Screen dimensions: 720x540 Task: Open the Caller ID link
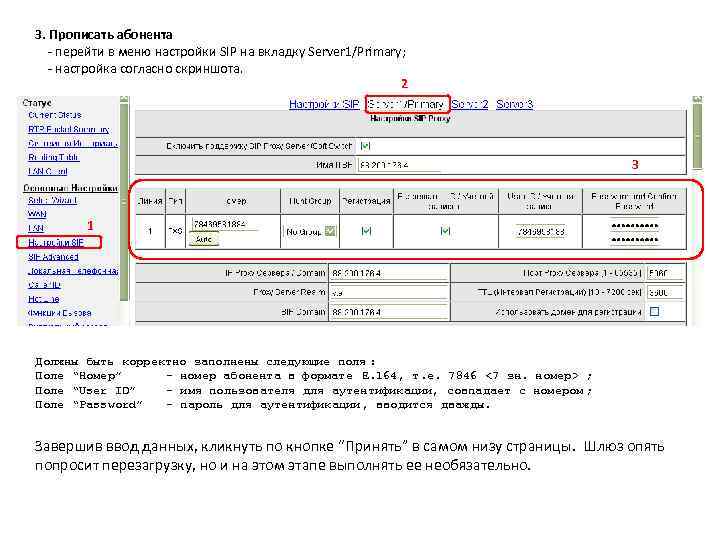44,285
